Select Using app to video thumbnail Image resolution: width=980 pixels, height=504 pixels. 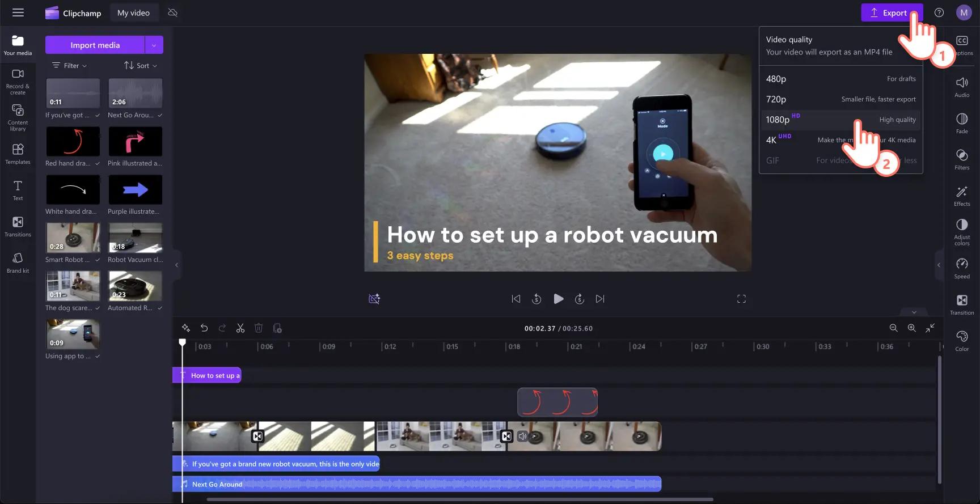(x=73, y=334)
